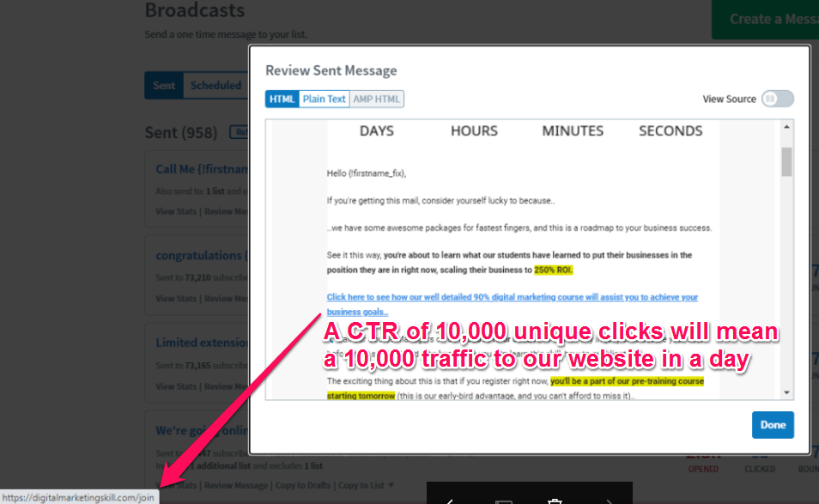Open the Scheduled broadcasts tab
Viewport: 819px width, 504px height.
pyautogui.click(x=215, y=86)
